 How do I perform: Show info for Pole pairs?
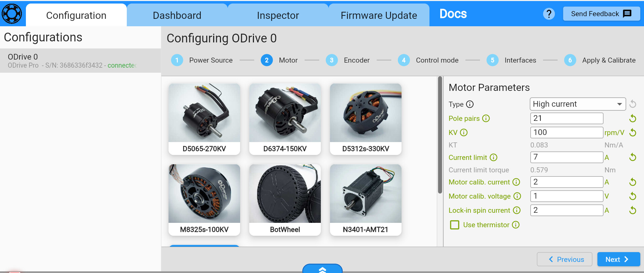coord(486,118)
